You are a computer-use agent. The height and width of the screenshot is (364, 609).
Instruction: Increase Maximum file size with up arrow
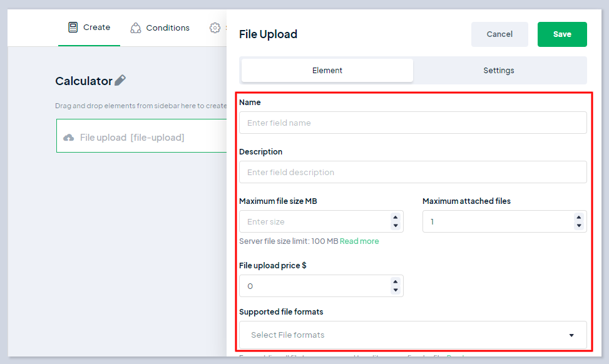pyautogui.click(x=396, y=218)
